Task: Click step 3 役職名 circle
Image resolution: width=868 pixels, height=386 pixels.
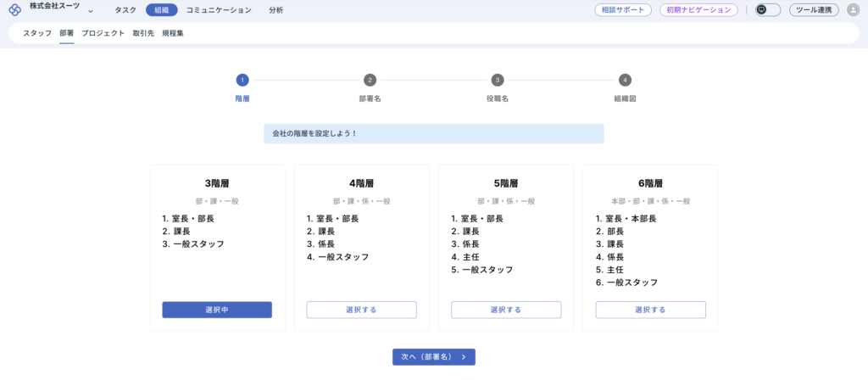Action: pyautogui.click(x=497, y=81)
